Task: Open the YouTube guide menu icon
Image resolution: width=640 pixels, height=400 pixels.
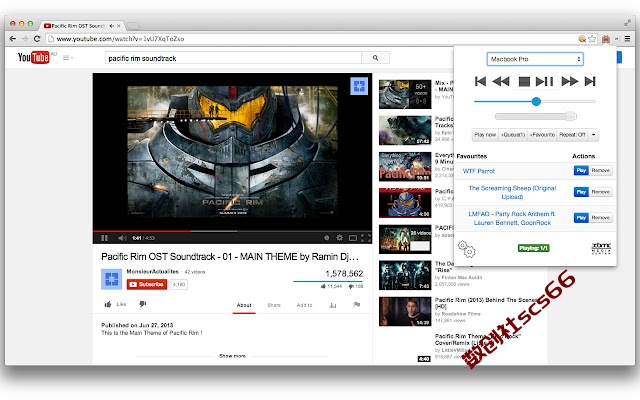Action: 67,58
